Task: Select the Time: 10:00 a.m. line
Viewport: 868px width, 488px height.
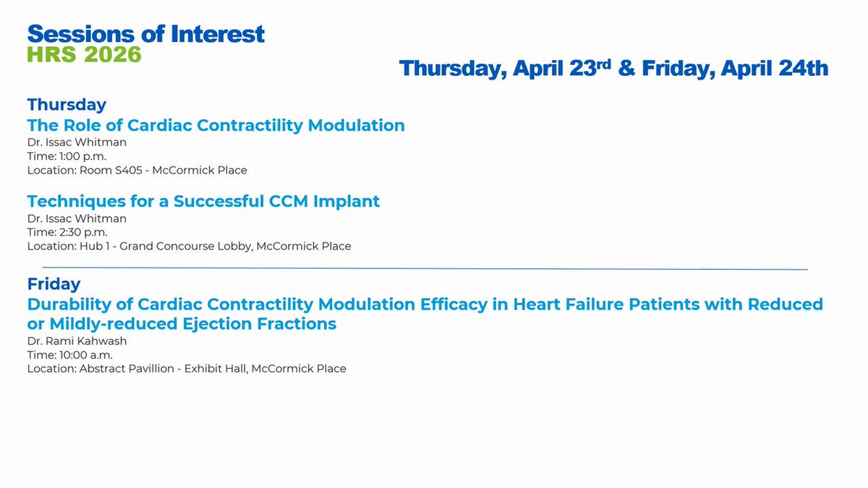Action: tap(70, 354)
